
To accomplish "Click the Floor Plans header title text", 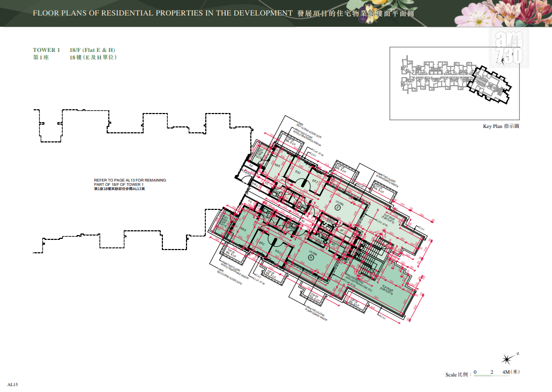I will coord(162,13).
